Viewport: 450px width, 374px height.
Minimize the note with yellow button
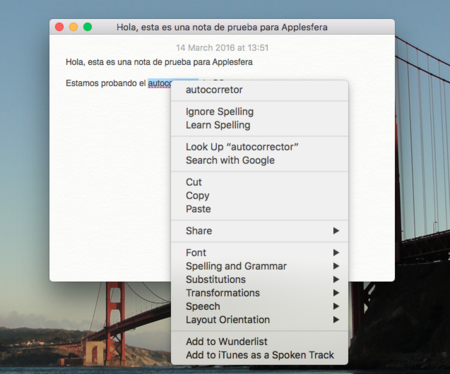tap(73, 27)
